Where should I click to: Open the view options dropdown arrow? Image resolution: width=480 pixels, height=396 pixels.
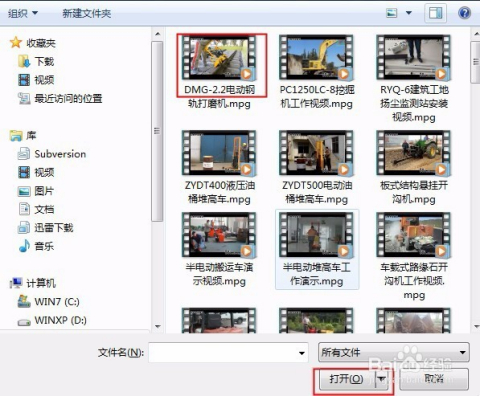coord(409,13)
